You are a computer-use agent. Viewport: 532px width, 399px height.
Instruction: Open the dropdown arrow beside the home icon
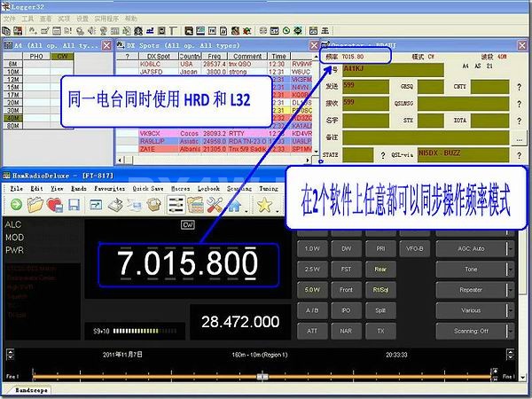246,211
